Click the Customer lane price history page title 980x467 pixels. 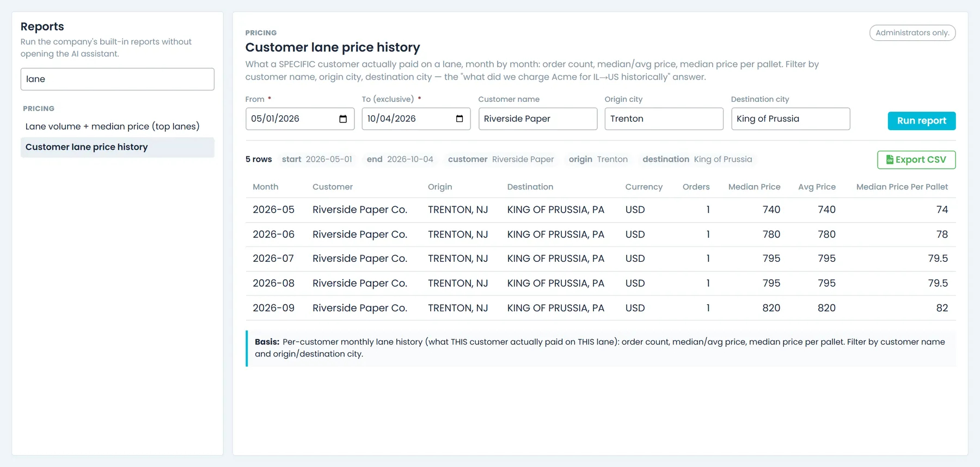pyautogui.click(x=333, y=47)
